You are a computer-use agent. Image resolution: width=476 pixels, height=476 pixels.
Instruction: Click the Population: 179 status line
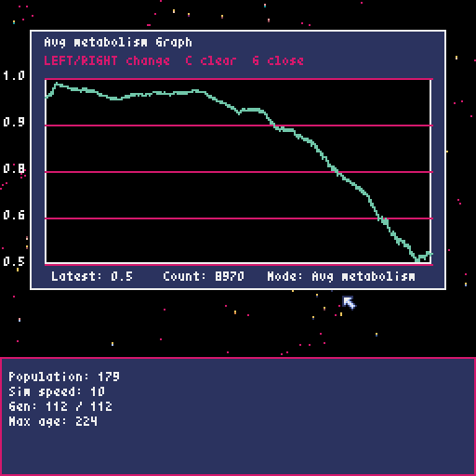[64, 377]
